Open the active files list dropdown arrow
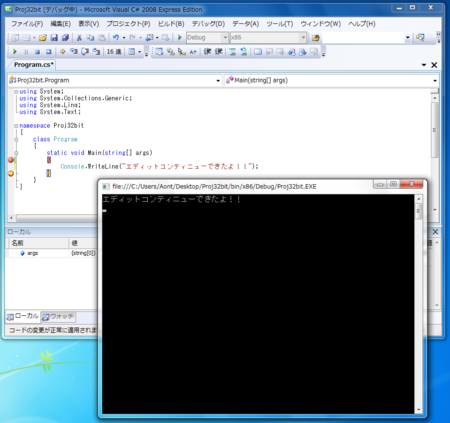Screen dimensions: 450x423 click(x=424, y=65)
